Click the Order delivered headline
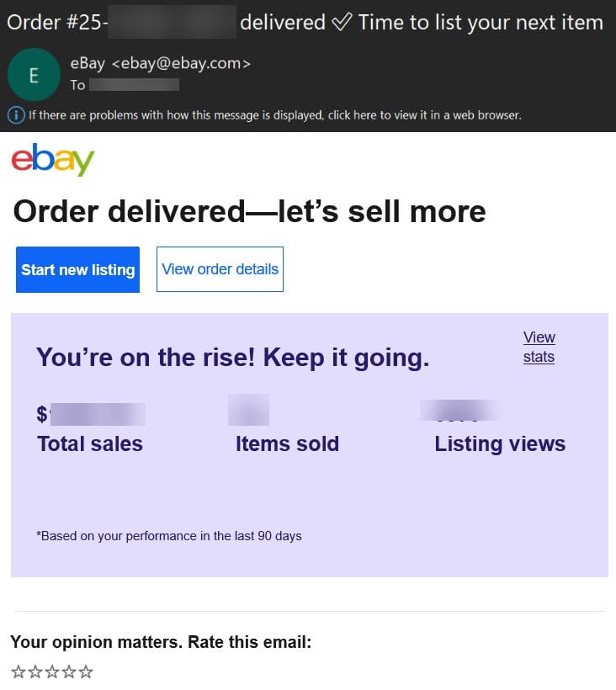 tap(249, 211)
